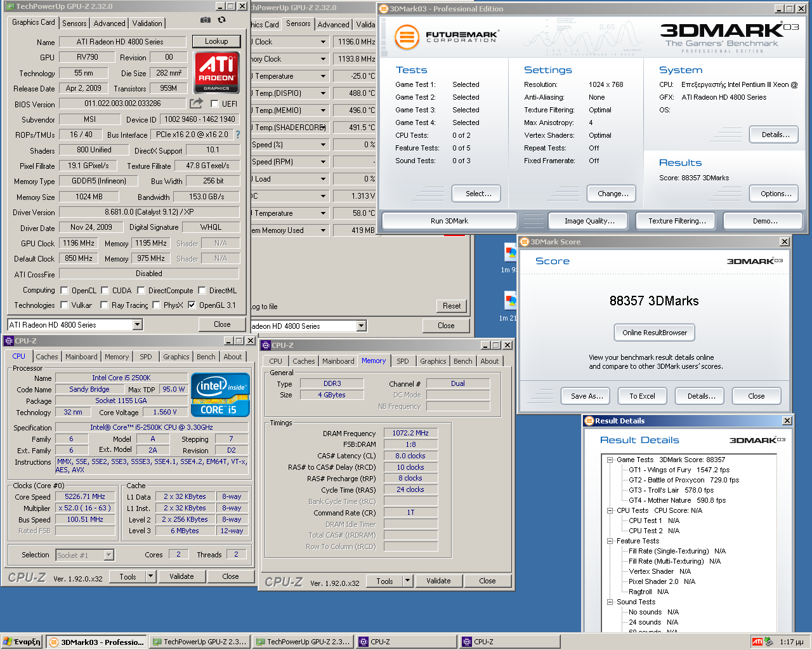Click the first GPU-Z taskbar button icon
The height and width of the screenshot is (650, 812).
[157, 642]
